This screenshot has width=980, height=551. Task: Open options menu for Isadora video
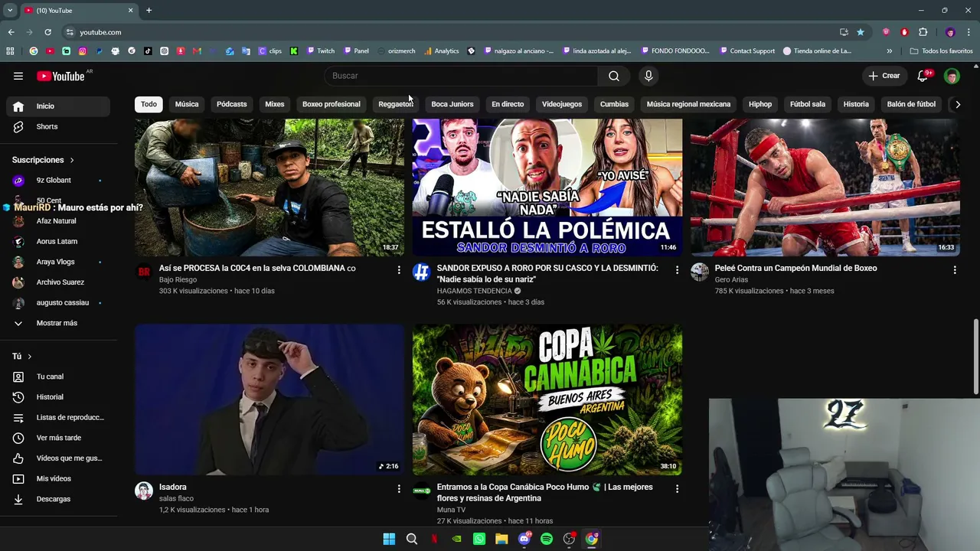pyautogui.click(x=399, y=488)
